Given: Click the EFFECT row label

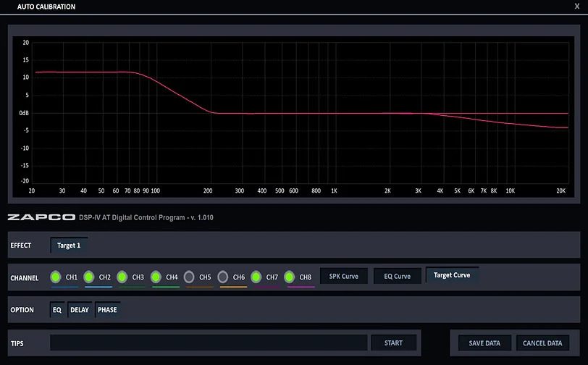Looking at the screenshot, I should point(20,246).
